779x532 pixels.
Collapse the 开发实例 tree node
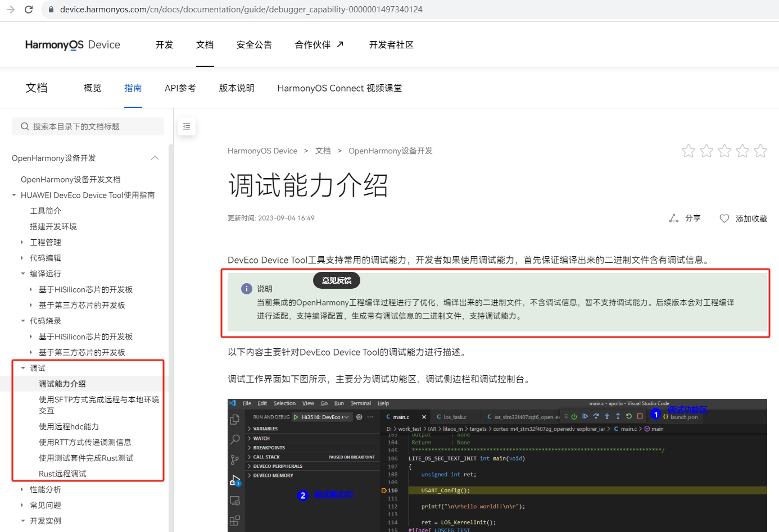coord(22,521)
